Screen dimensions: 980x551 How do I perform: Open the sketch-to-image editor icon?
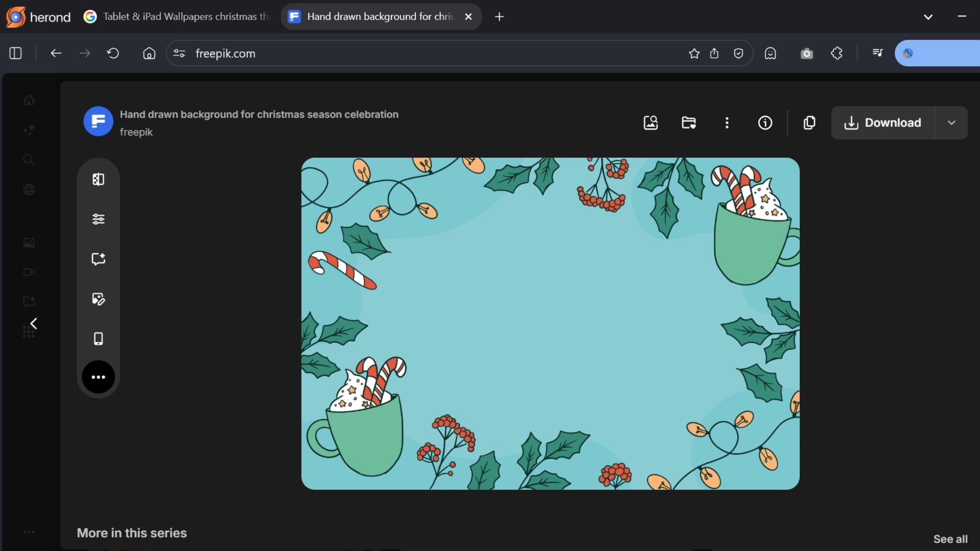tap(98, 299)
